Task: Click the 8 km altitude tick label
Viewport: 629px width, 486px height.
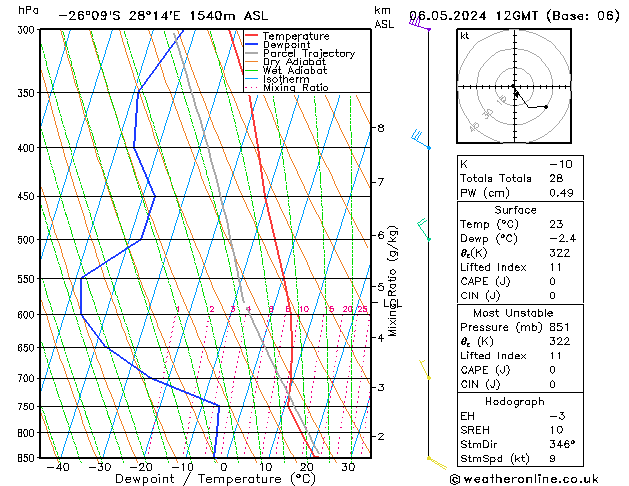Action: pyautogui.click(x=380, y=128)
